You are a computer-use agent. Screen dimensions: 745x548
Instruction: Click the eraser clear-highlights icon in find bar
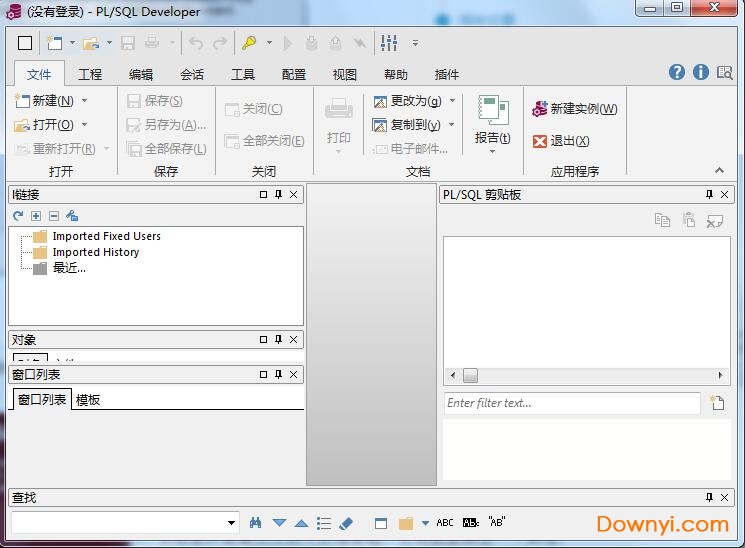tap(346, 523)
